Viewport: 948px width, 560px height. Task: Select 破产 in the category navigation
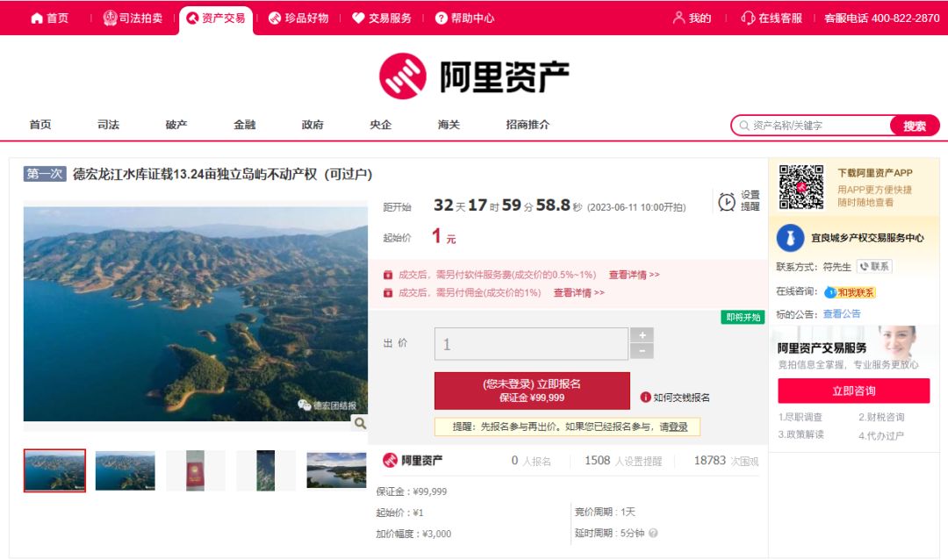176,125
